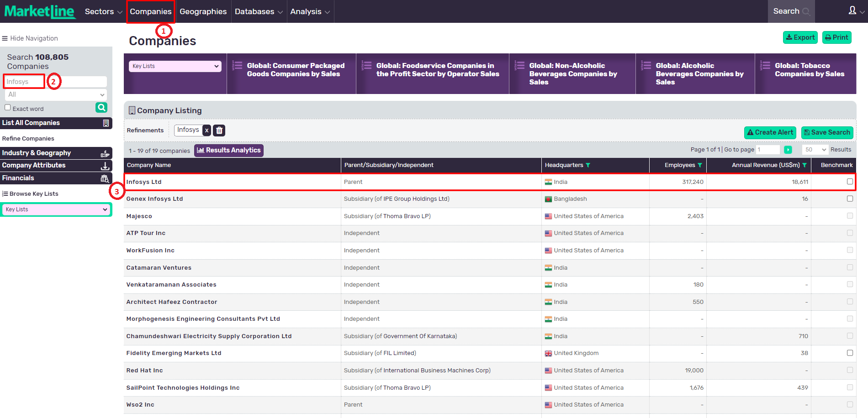Click list icon for Alcoholic Beverages
The height and width of the screenshot is (418, 868).
point(646,65)
